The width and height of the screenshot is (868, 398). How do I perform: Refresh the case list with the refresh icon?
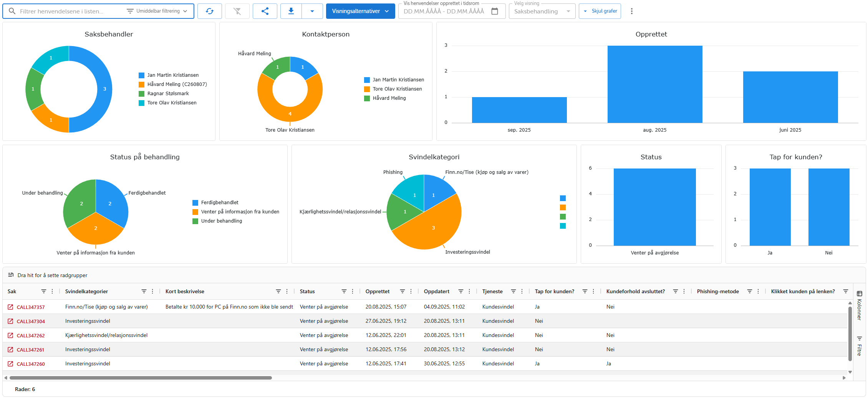tap(210, 11)
